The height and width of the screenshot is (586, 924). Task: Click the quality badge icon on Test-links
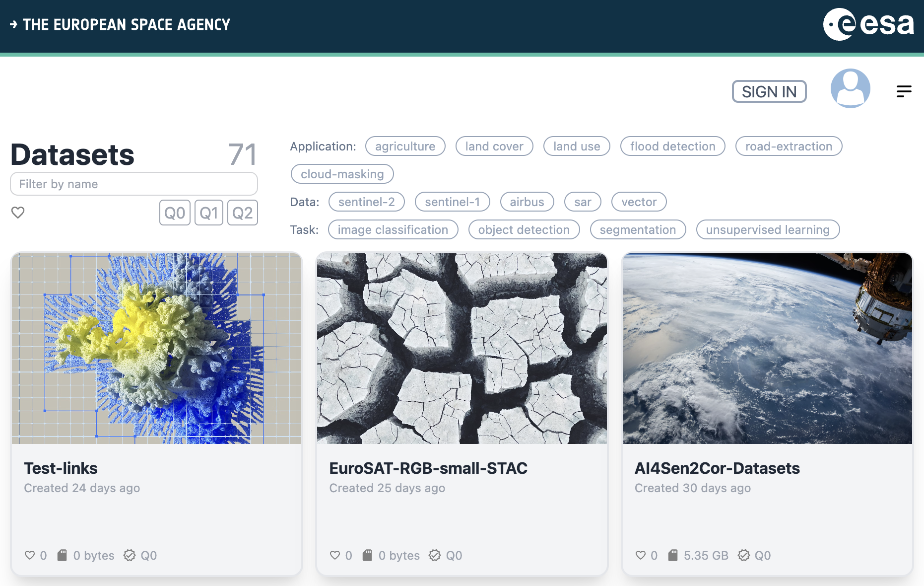(x=130, y=555)
